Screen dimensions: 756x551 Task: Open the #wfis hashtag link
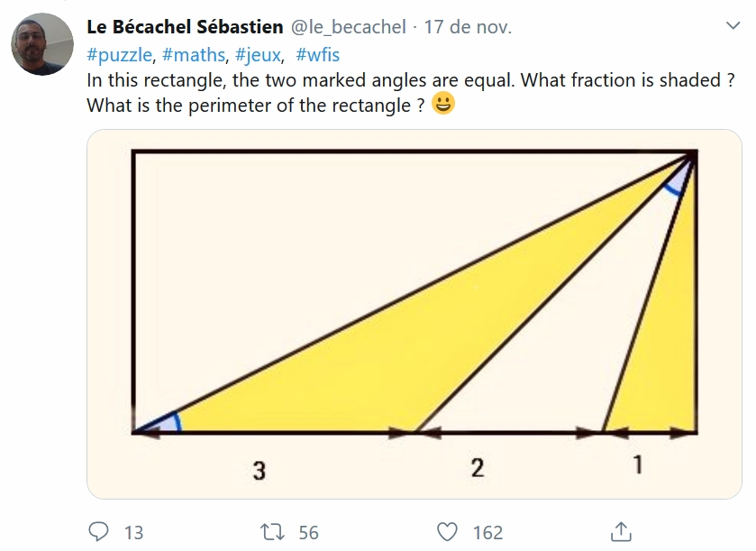click(x=317, y=55)
